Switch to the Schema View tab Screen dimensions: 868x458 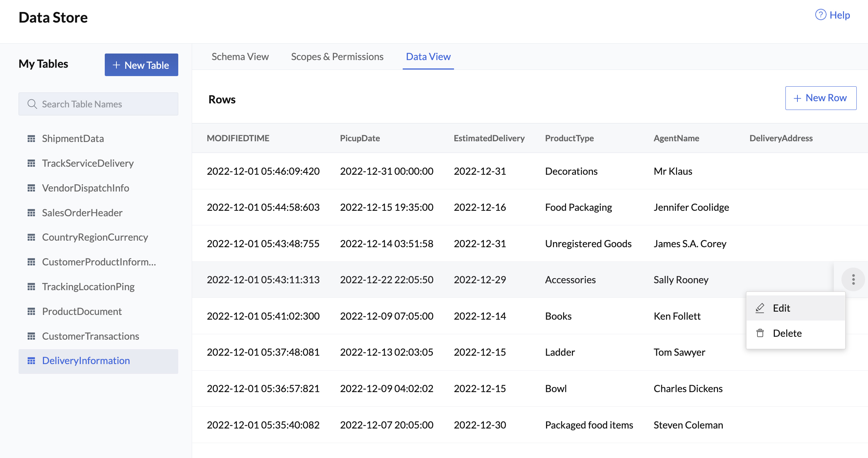[240, 57]
